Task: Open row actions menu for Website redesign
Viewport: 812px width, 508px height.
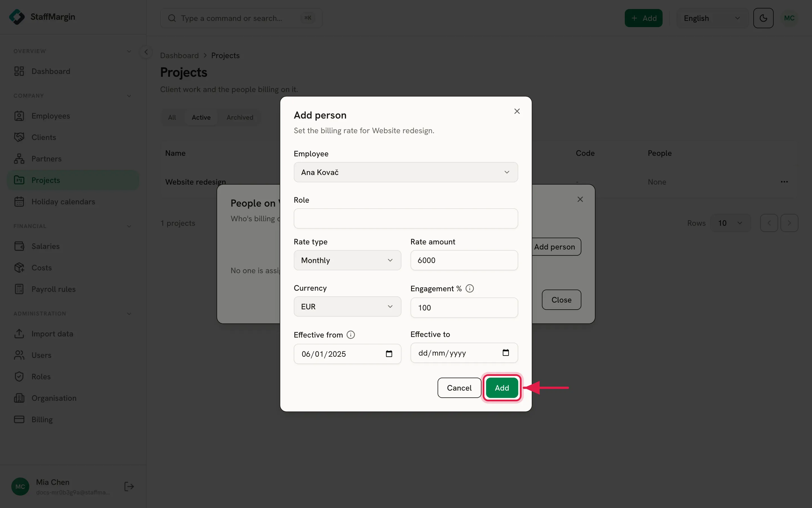Action: [784, 182]
